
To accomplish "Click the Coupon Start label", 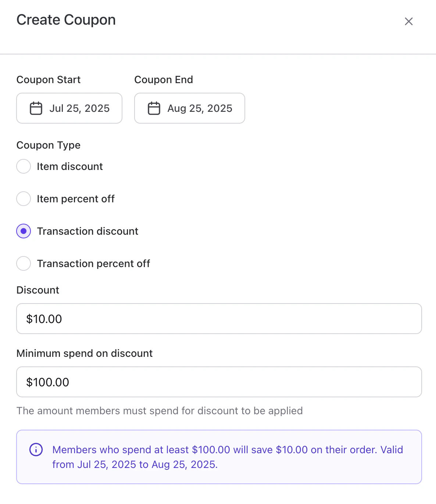I will (49, 80).
